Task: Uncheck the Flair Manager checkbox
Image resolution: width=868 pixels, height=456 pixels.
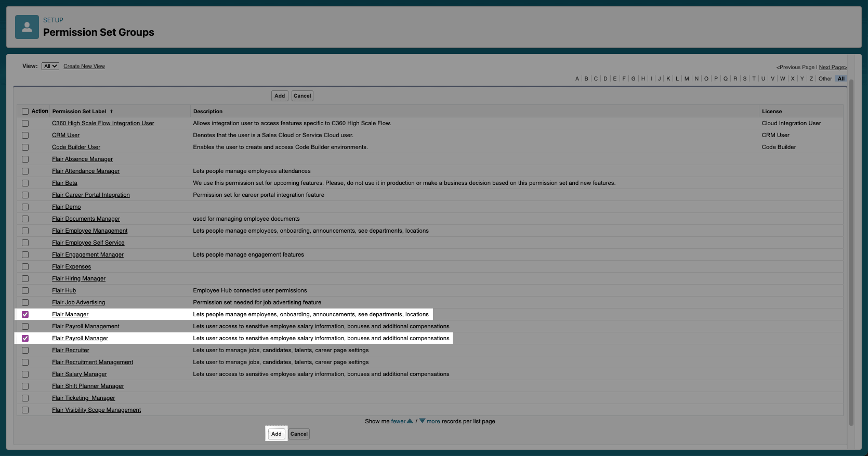Action: (x=25, y=314)
